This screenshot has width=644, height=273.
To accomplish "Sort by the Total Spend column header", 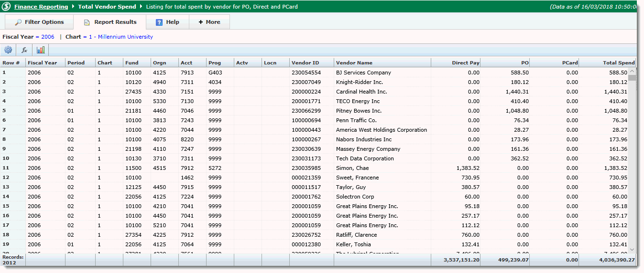I will 619,63.
